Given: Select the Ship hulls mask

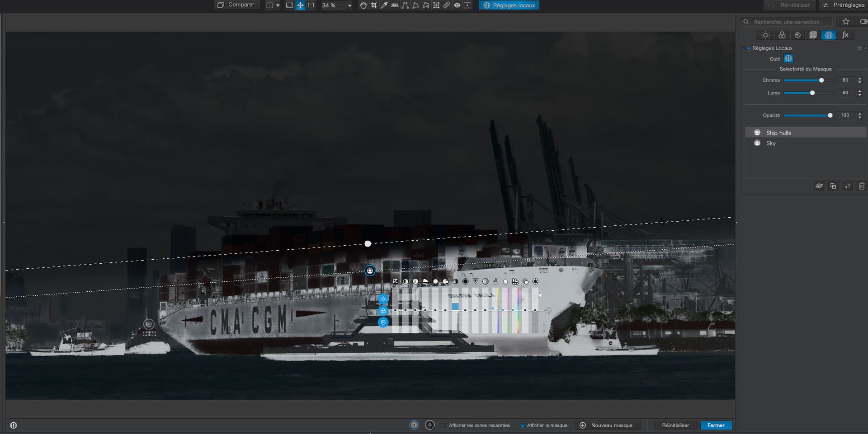Looking at the screenshot, I should point(806,132).
